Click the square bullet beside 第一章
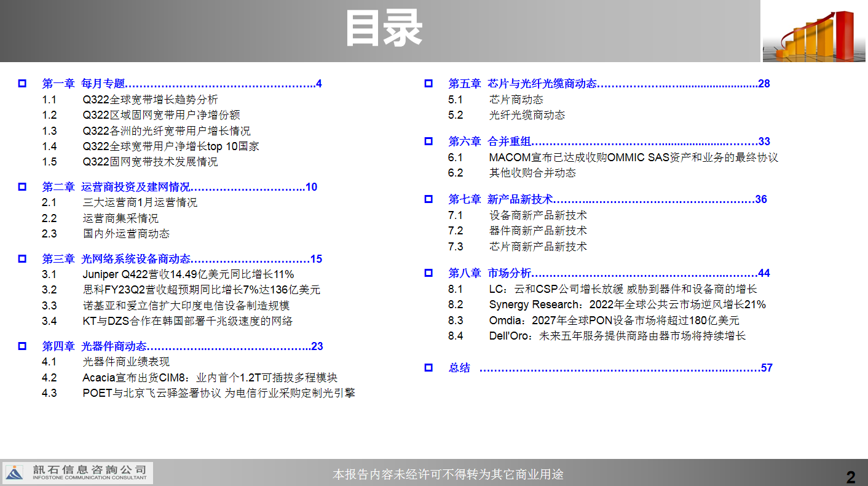Screen dimensions: 868x486 pos(22,84)
